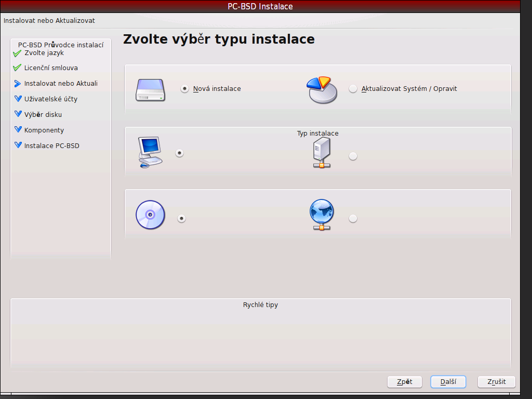The image size is (532, 399).
Task: Click the server tower icon under Typ instalace
Action: coord(322,153)
